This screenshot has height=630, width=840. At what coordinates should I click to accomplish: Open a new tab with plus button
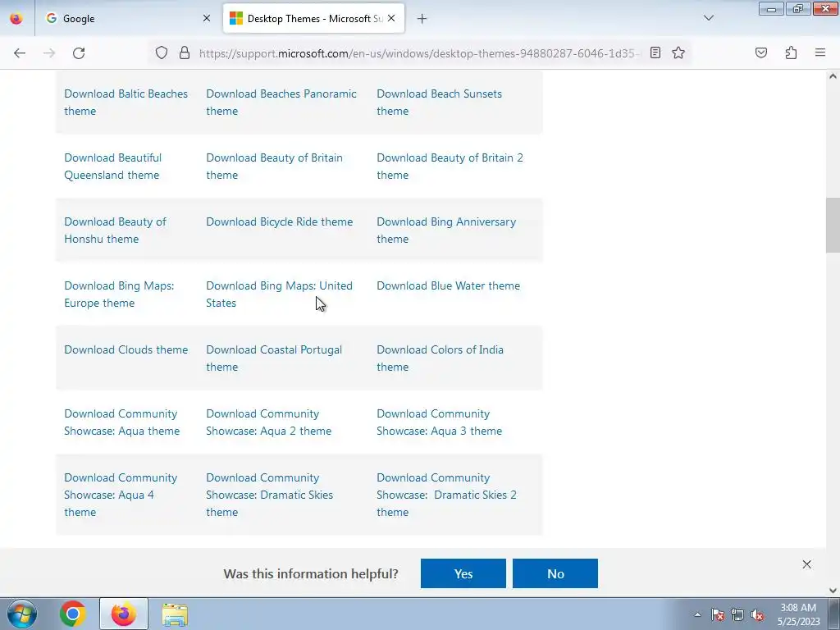pyautogui.click(x=422, y=19)
